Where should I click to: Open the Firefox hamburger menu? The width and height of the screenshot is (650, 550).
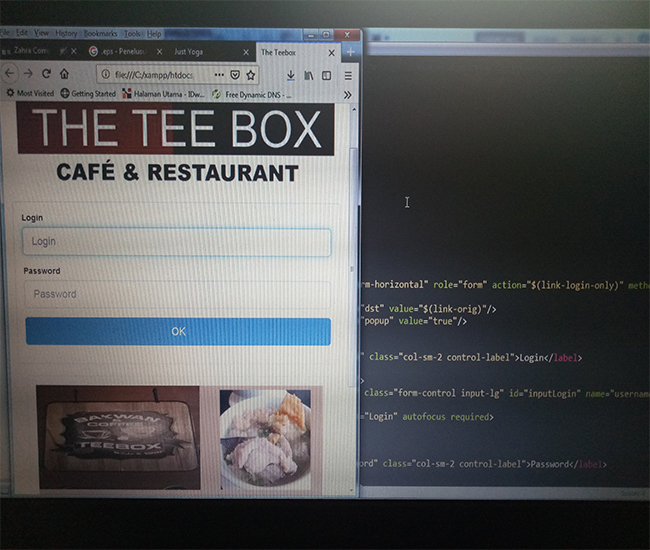coord(348,75)
